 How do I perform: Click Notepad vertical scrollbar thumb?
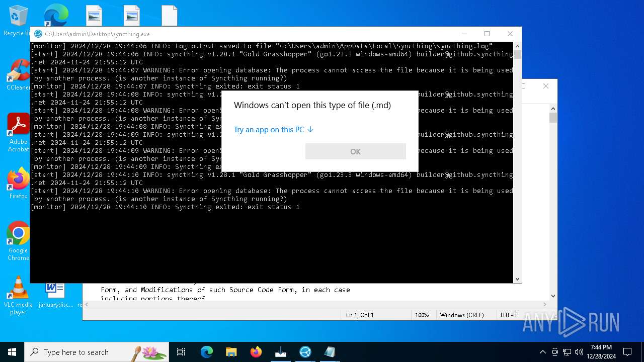(x=553, y=118)
